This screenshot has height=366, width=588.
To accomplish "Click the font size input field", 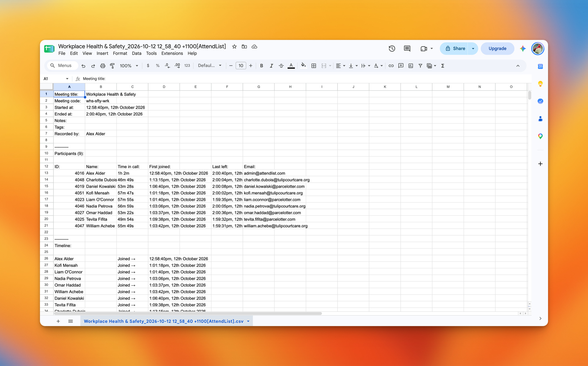I will (x=241, y=66).
